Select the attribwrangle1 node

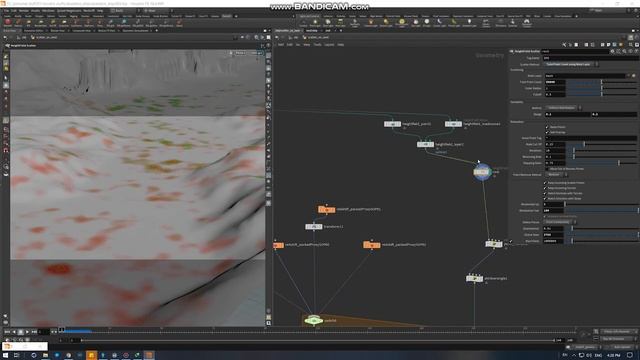[474, 278]
